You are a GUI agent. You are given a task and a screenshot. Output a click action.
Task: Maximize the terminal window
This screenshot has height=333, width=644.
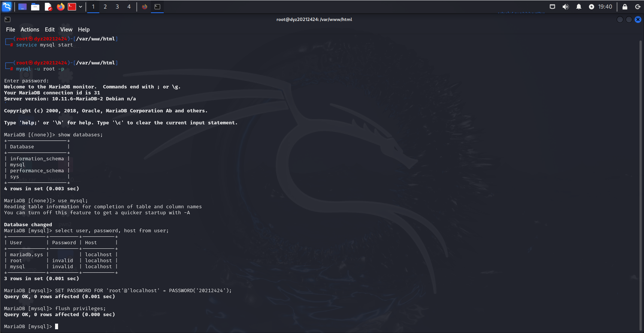[x=629, y=19]
